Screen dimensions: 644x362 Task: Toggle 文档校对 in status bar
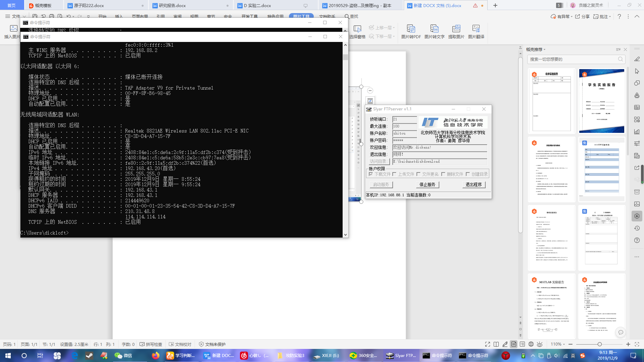(180, 344)
